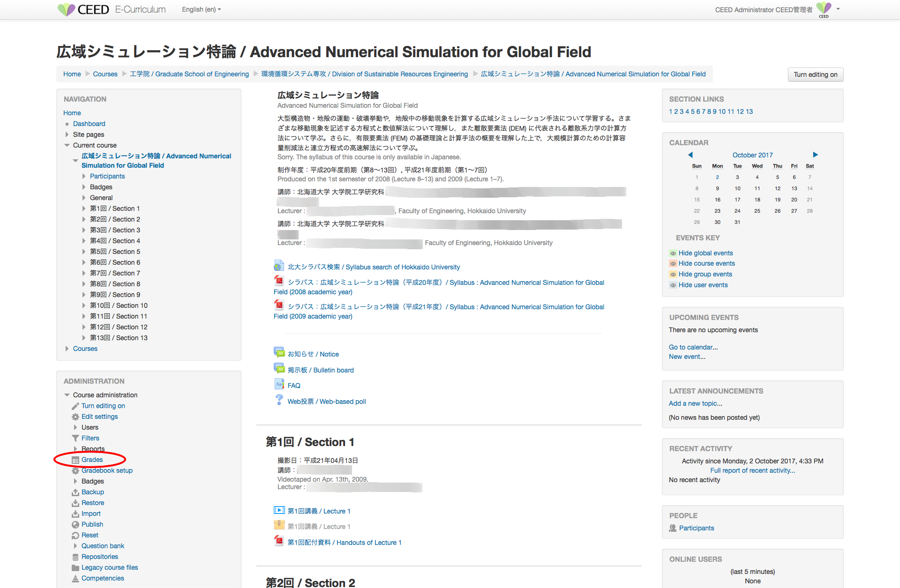This screenshot has width=900, height=588.
Task: Toggle Hide user events eye icon
Action: (x=673, y=285)
